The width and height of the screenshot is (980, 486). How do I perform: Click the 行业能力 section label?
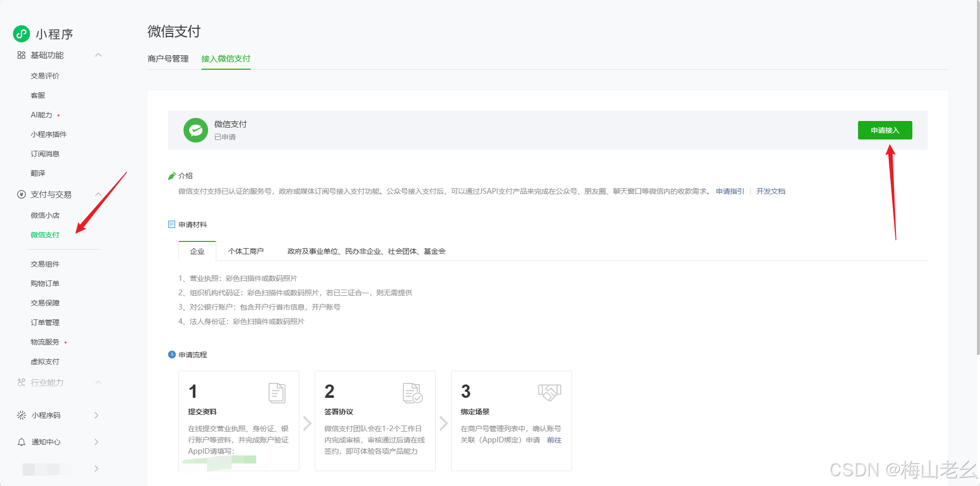47,382
